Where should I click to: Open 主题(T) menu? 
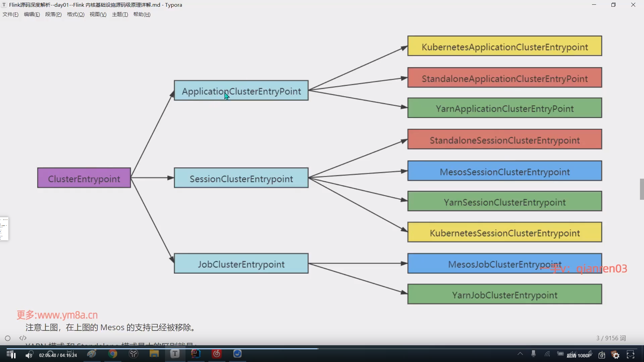120,14
